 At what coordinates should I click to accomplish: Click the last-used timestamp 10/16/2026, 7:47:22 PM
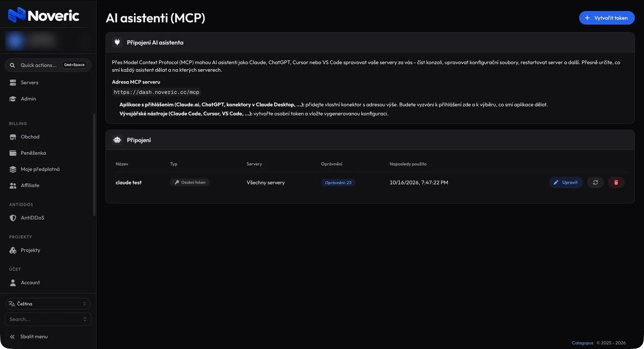419,183
